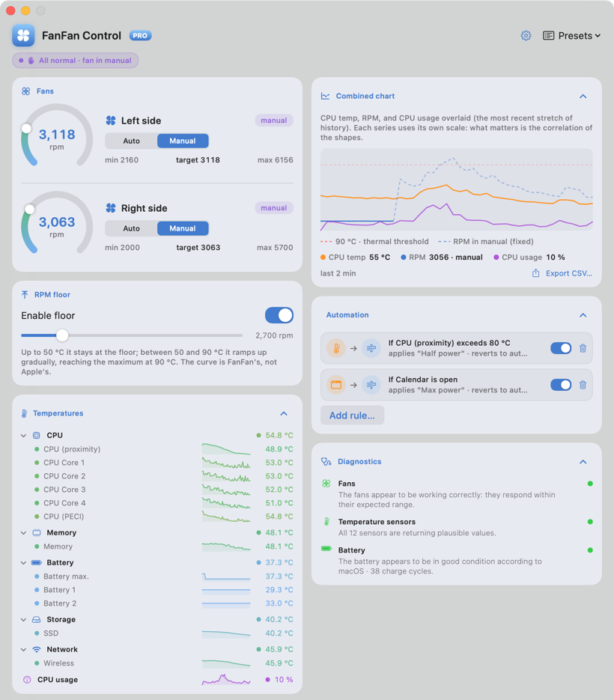614x700 pixels.
Task: Click the Temperatures thermometer header icon
Action: (x=24, y=413)
